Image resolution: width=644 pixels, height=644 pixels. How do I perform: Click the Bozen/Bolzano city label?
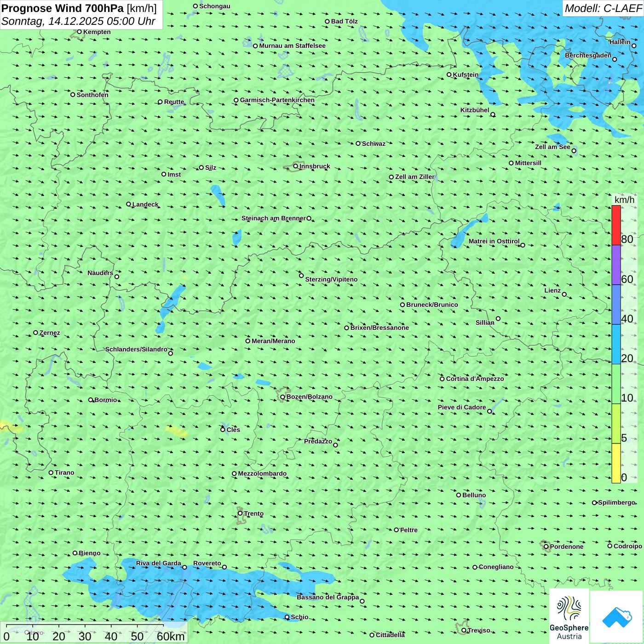(x=309, y=397)
